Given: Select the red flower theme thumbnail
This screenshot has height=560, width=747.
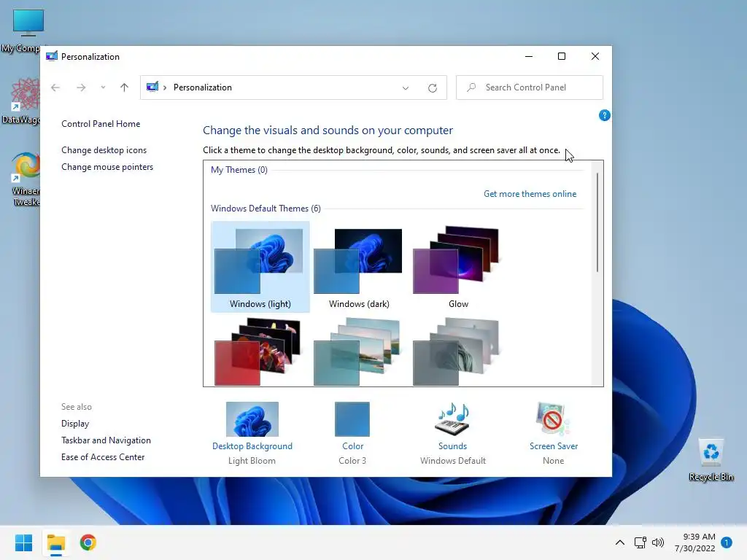Looking at the screenshot, I should 258,351.
